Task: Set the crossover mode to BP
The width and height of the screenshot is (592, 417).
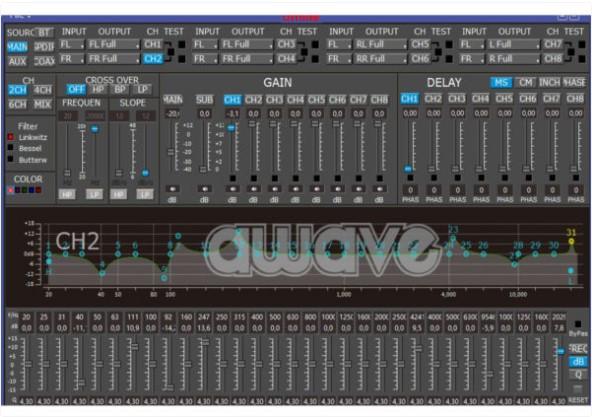Action: pos(120,90)
